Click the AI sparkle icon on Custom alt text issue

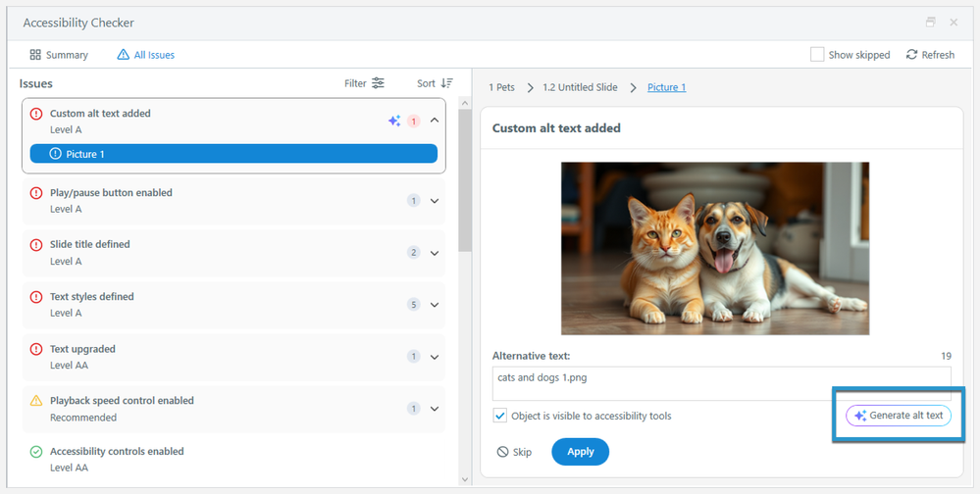click(394, 121)
